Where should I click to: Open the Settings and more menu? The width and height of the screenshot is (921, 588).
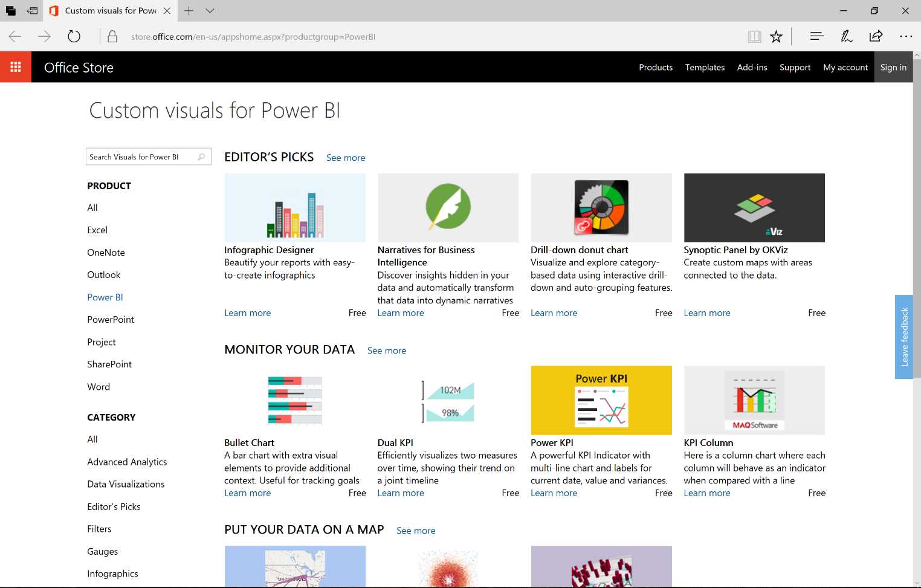tap(906, 36)
